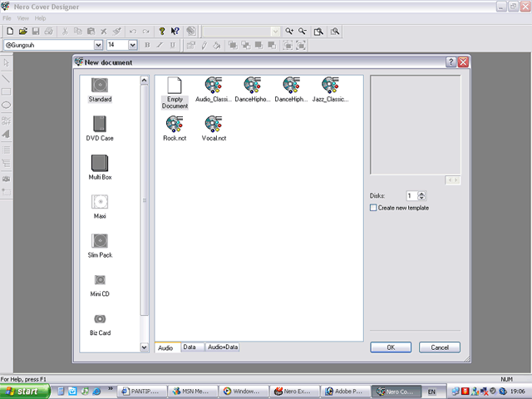The width and height of the screenshot is (532, 399).
Task: Switch to Adobe P... taskbar window
Action: point(345,392)
